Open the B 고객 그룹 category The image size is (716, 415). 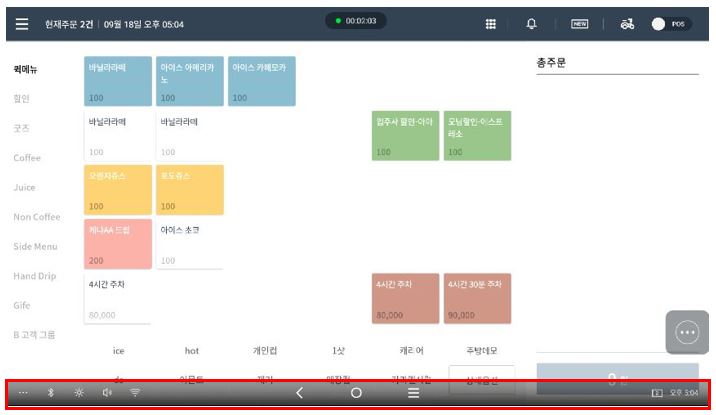[x=34, y=335]
